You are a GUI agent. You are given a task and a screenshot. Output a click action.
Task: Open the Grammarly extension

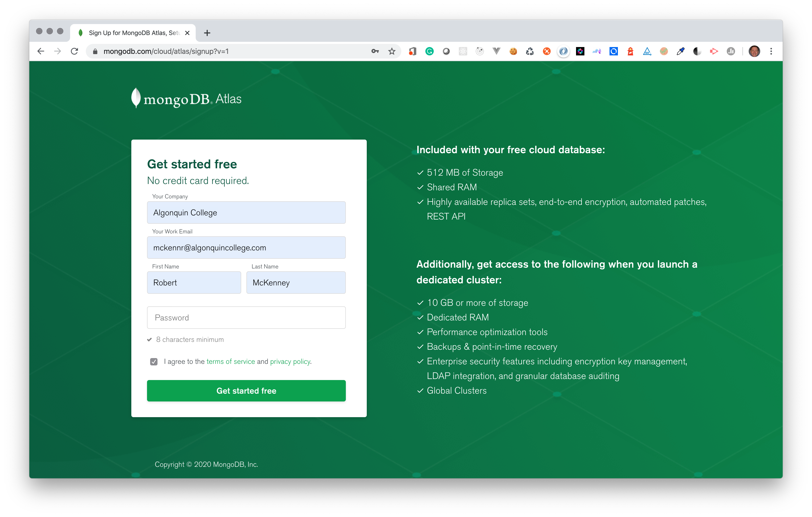(429, 51)
